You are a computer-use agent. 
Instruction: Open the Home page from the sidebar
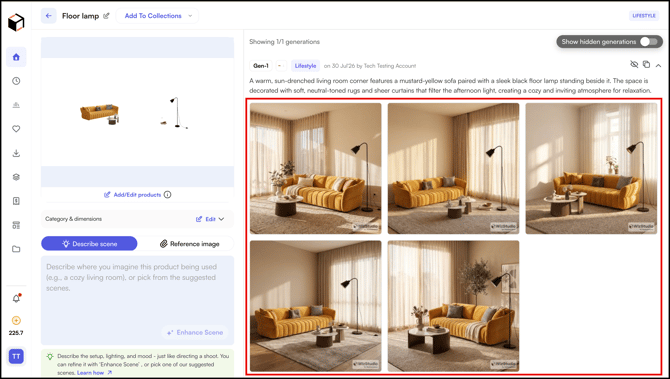[x=16, y=57]
